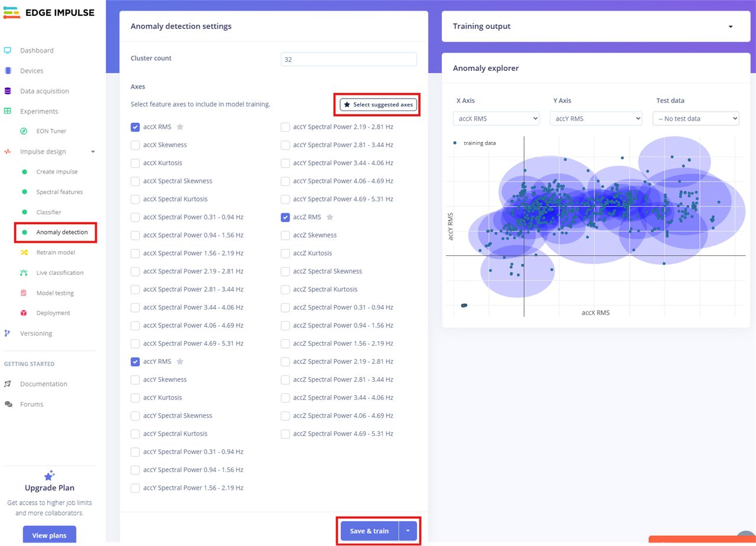Enable the accX Skewness checkbox

pos(135,145)
